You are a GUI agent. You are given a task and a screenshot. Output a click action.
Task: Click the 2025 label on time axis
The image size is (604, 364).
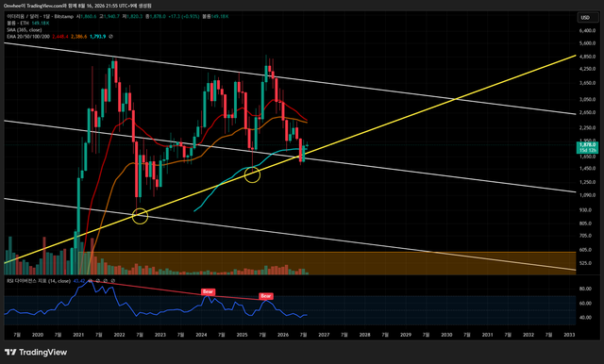(242, 335)
